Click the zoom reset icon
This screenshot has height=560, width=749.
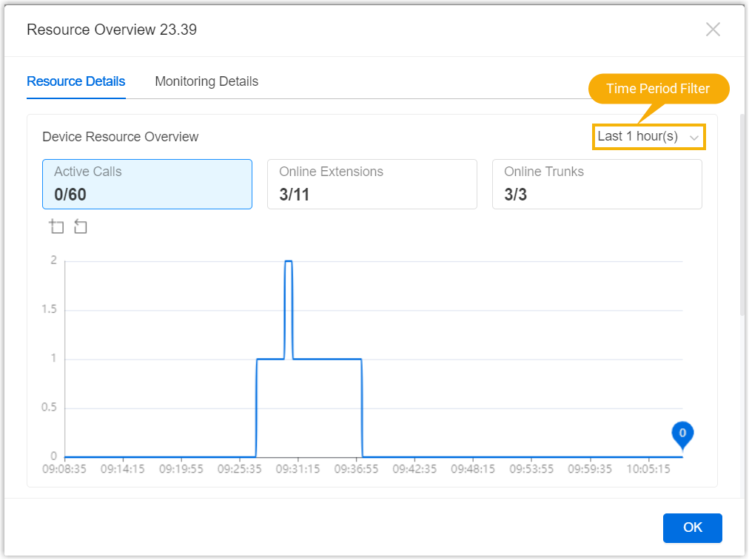(x=81, y=227)
